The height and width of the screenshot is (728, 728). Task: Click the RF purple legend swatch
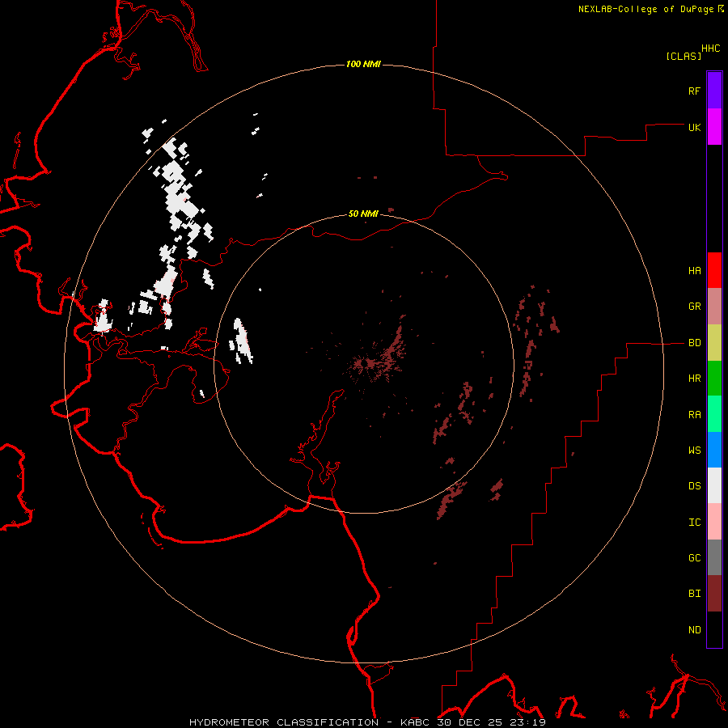(714, 91)
